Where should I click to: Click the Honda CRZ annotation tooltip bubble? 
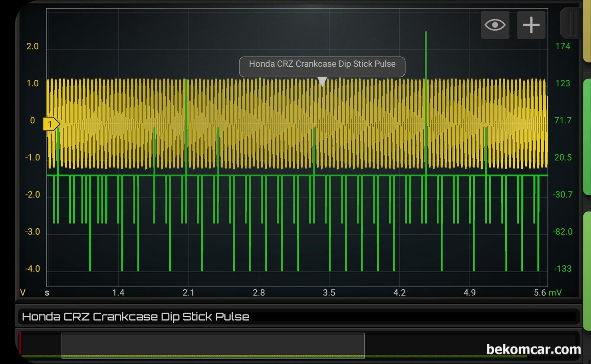tap(322, 65)
